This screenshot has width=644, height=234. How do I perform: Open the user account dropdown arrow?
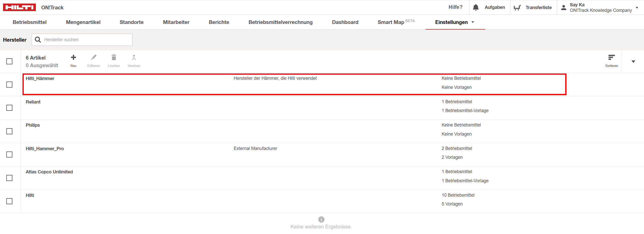(637, 8)
